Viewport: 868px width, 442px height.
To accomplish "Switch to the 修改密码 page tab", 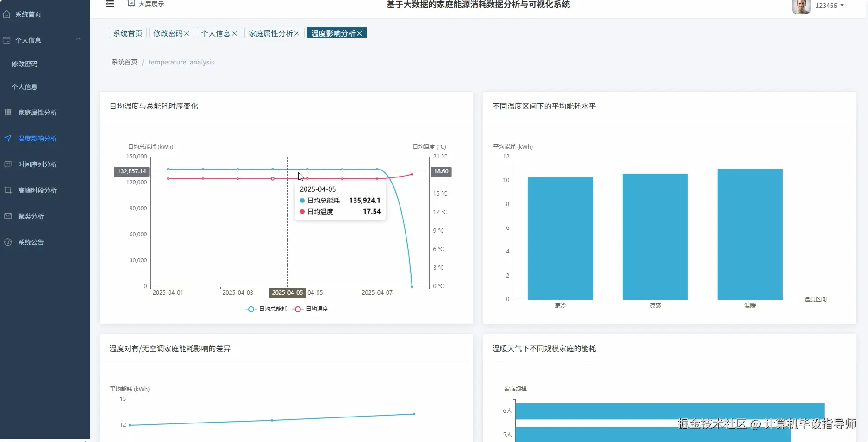I will [168, 33].
